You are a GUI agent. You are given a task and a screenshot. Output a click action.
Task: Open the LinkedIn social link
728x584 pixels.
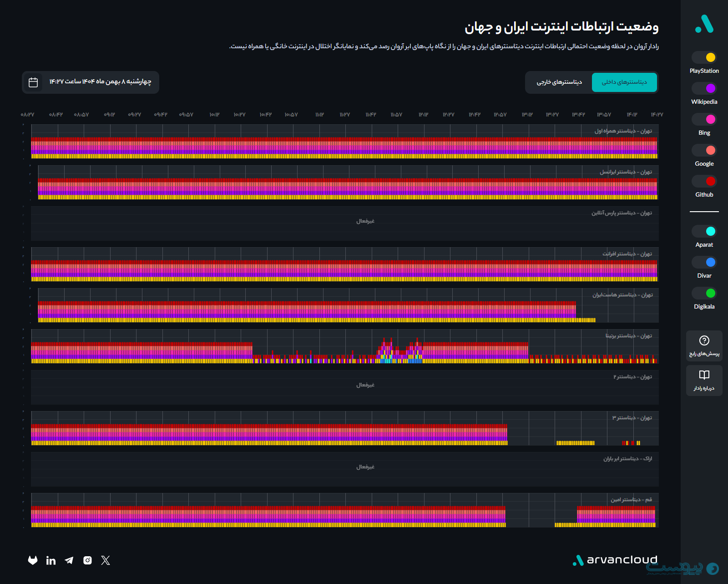(51, 560)
